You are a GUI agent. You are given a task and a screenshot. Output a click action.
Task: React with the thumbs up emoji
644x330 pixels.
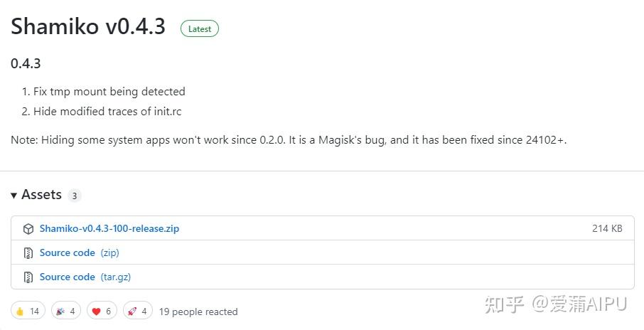(x=28, y=312)
